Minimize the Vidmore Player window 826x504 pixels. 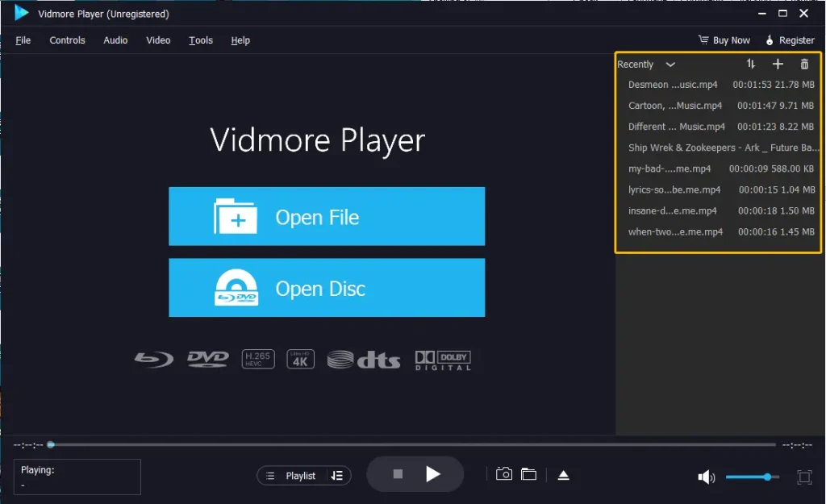761,14
